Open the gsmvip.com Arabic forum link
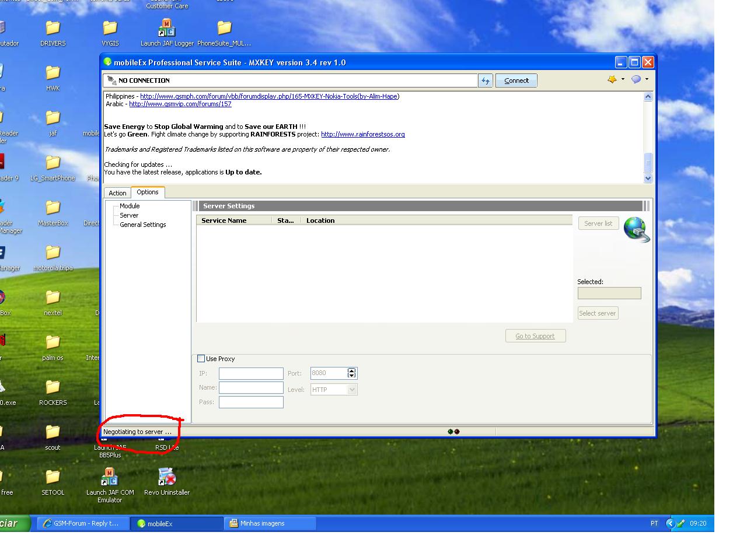Viewport: 747px width, 560px height. pos(180,104)
